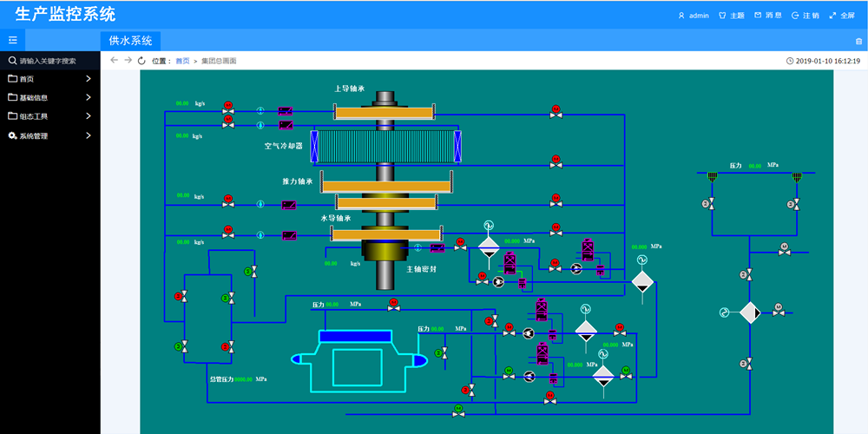Click the 注销 logout button
The image size is (868, 434).
[805, 15]
